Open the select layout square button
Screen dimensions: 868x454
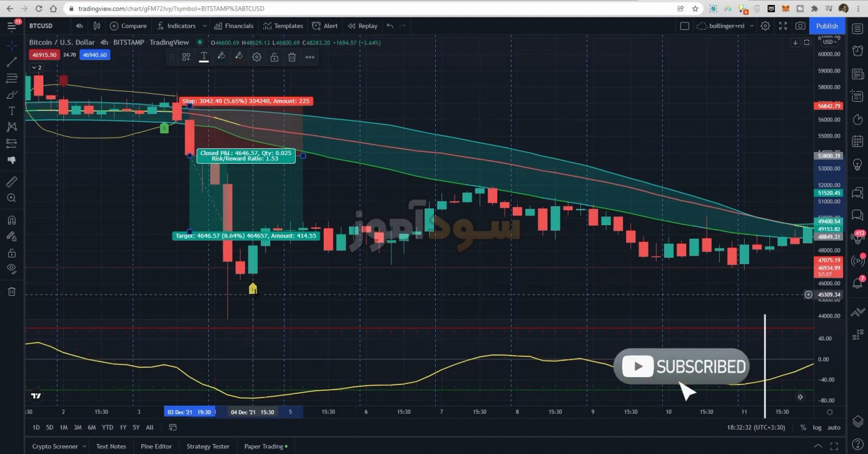pyautogui.click(x=684, y=26)
